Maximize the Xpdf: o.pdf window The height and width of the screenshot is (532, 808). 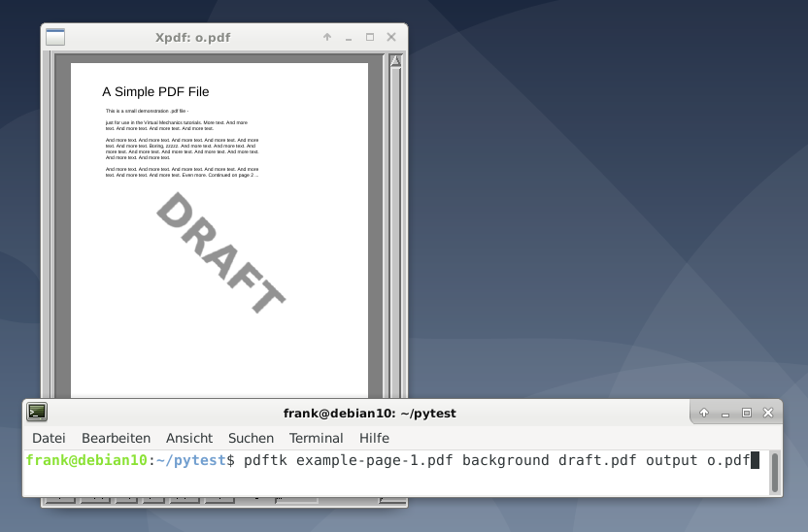point(370,37)
